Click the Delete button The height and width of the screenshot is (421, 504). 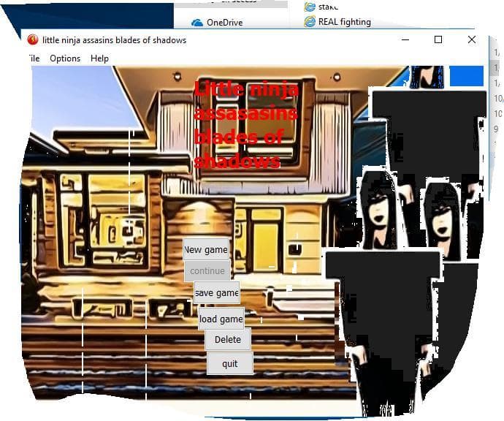228,339
